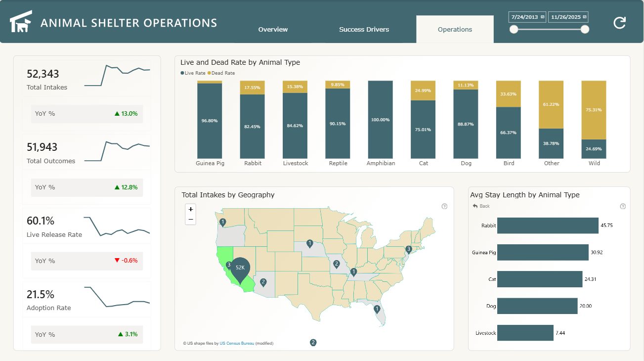Select the 52K map pin in California
Viewport: 644px width, 361px height.
point(240,269)
